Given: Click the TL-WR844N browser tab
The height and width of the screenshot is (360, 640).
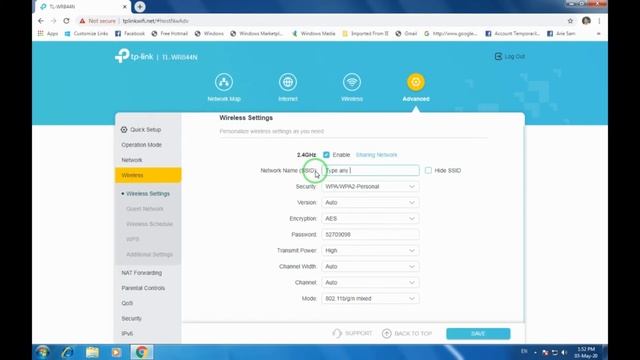Looking at the screenshot, I should coord(83,7).
